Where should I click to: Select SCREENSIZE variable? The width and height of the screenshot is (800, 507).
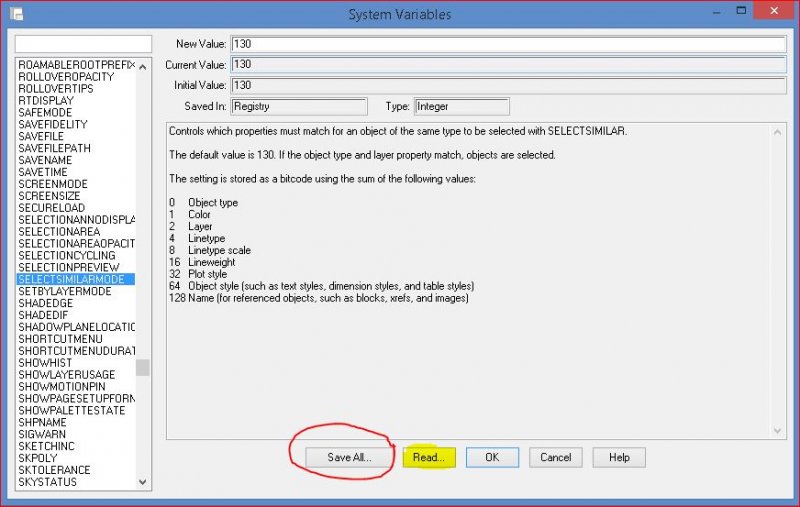49,196
